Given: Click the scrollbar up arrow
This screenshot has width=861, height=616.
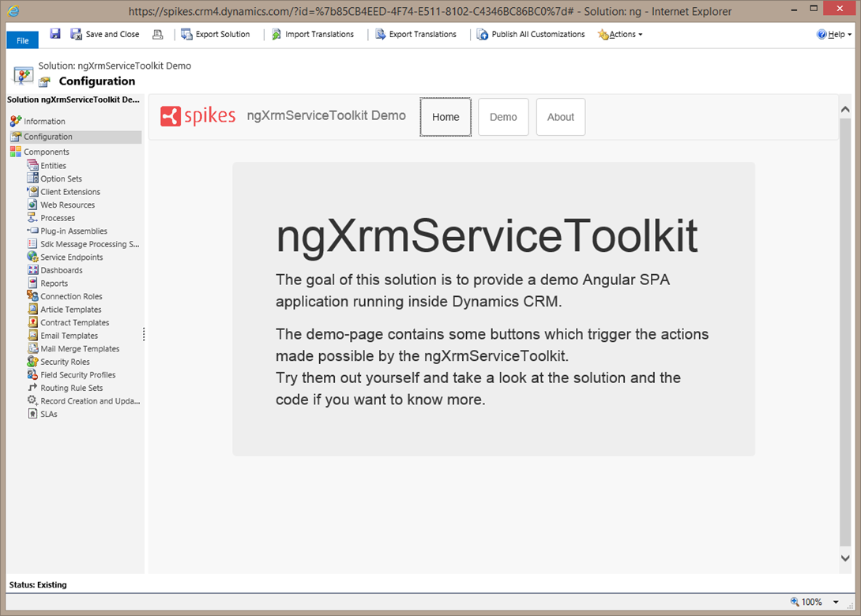Looking at the screenshot, I should [845, 109].
